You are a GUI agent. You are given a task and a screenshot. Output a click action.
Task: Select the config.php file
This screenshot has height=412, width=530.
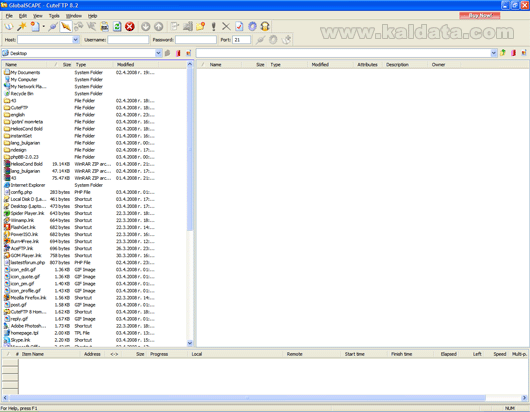point(21,192)
